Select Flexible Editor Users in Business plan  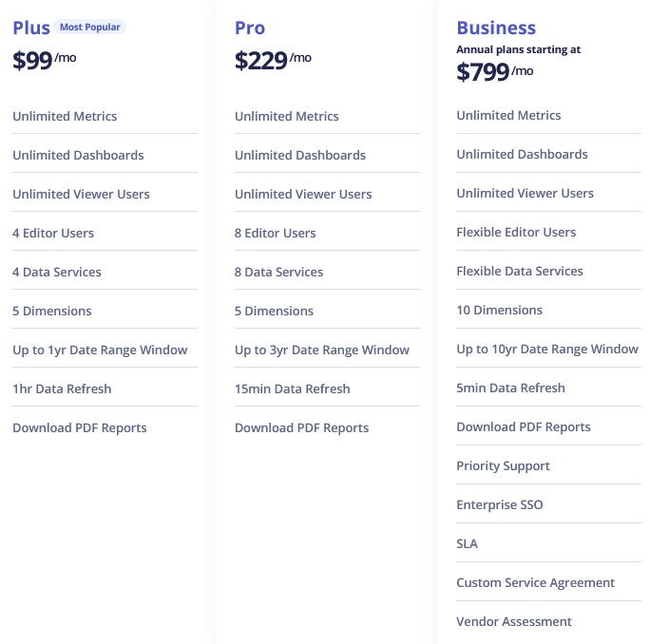[516, 232]
